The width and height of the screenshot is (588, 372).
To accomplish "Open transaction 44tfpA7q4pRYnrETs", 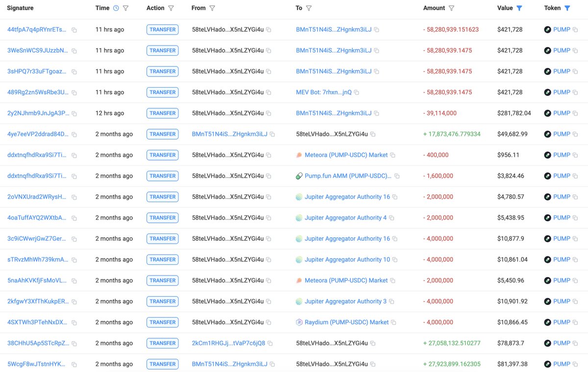I will point(37,29).
